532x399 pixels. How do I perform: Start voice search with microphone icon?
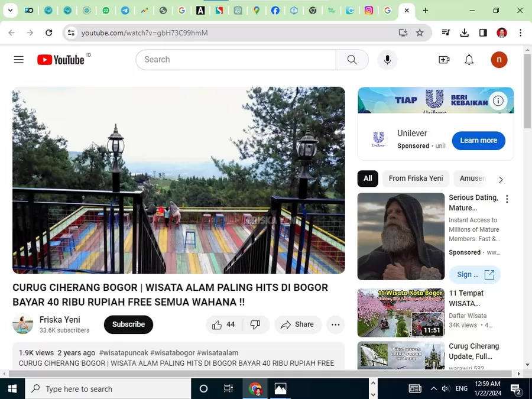[387, 60]
